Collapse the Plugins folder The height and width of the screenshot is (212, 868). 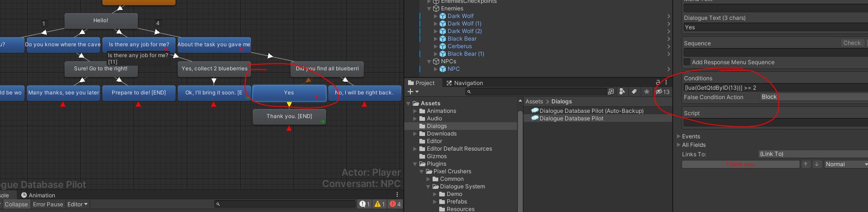point(416,164)
